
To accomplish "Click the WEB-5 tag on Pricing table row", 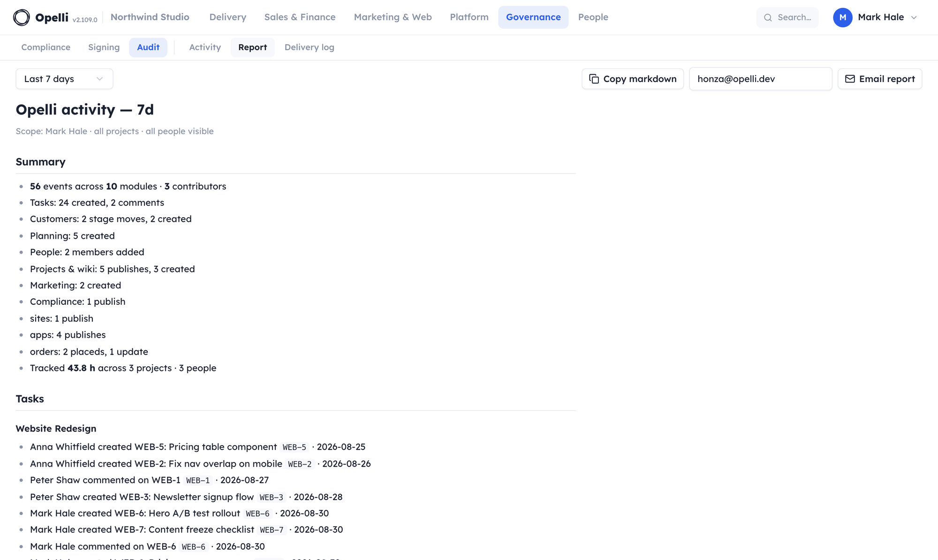I will pyautogui.click(x=295, y=447).
